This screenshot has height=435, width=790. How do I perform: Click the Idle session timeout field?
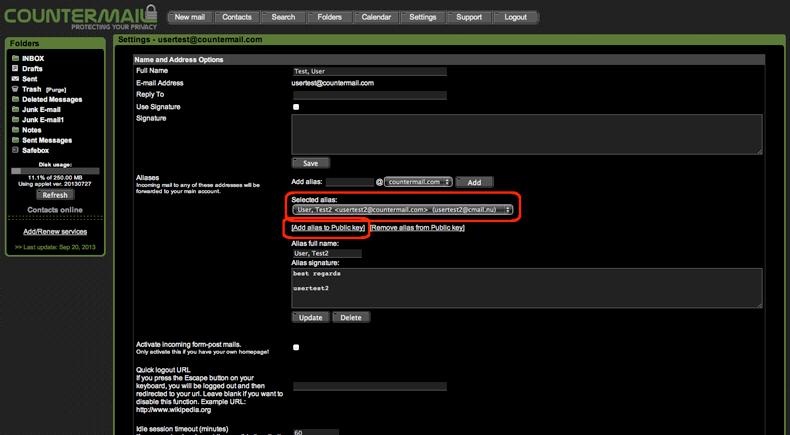316,432
